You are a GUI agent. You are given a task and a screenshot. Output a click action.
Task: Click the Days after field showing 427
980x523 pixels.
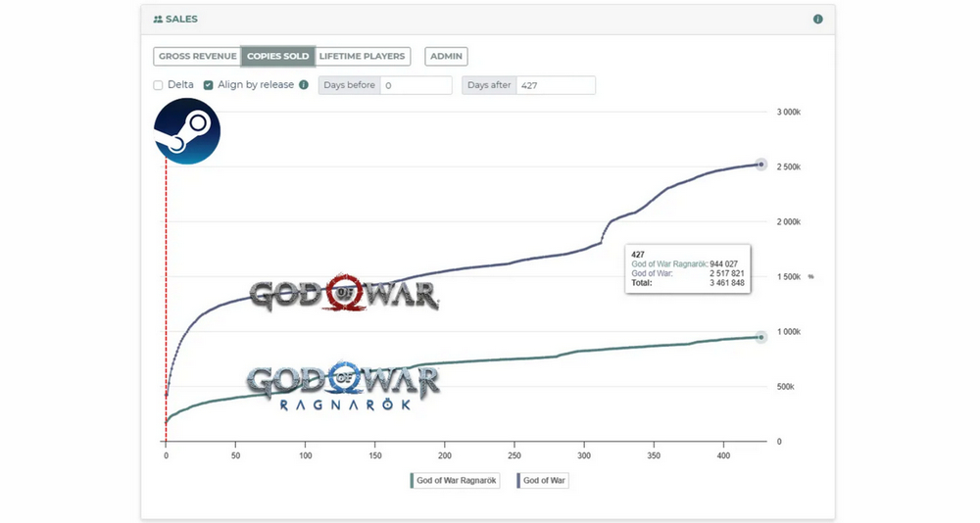click(555, 85)
